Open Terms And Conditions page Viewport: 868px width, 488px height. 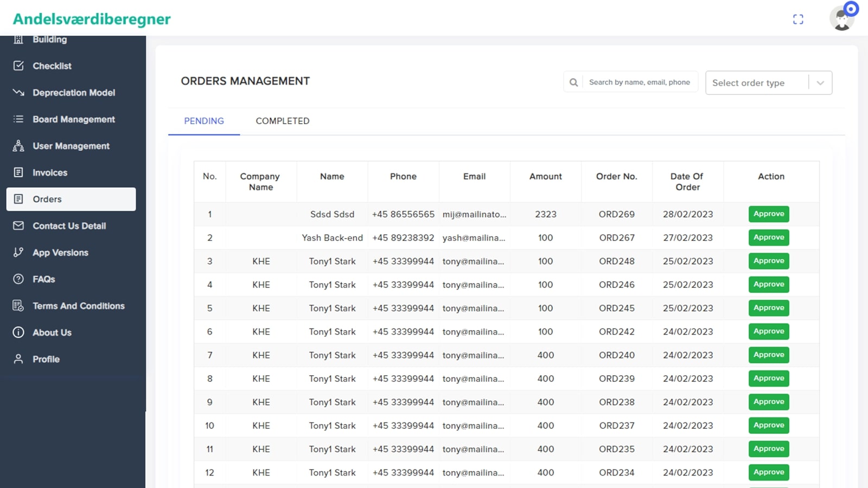pyautogui.click(x=78, y=306)
